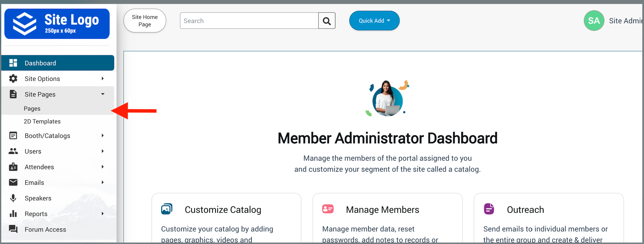
Task: Click the Site Options gear icon
Action: [x=13, y=79]
